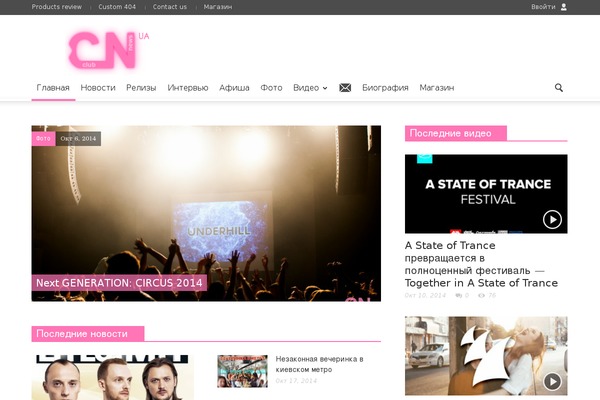Open the search magnifier icon
This screenshot has width=600, height=400.
559,88
